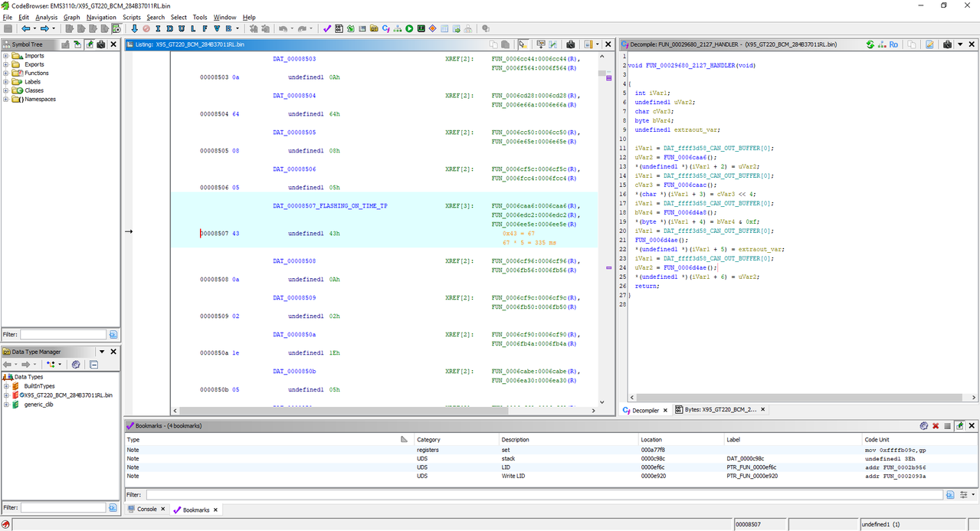980x531 pixels.
Task: Refresh the Decompiler with green arrows icon
Action: pos(870,44)
